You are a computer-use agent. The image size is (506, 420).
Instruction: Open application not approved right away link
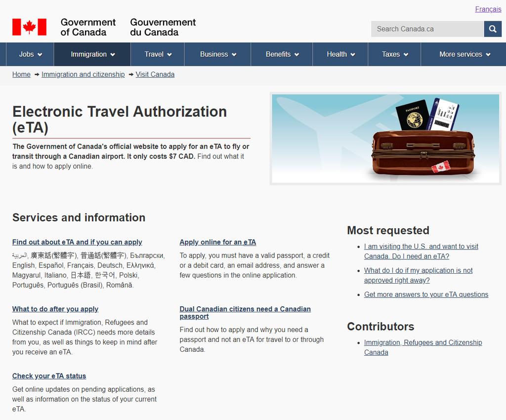point(418,276)
